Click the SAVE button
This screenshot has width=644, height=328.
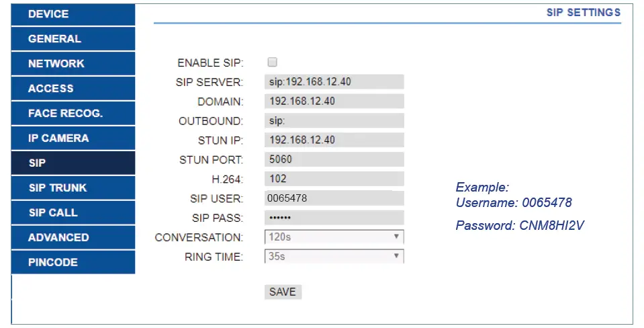click(x=282, y=292)
